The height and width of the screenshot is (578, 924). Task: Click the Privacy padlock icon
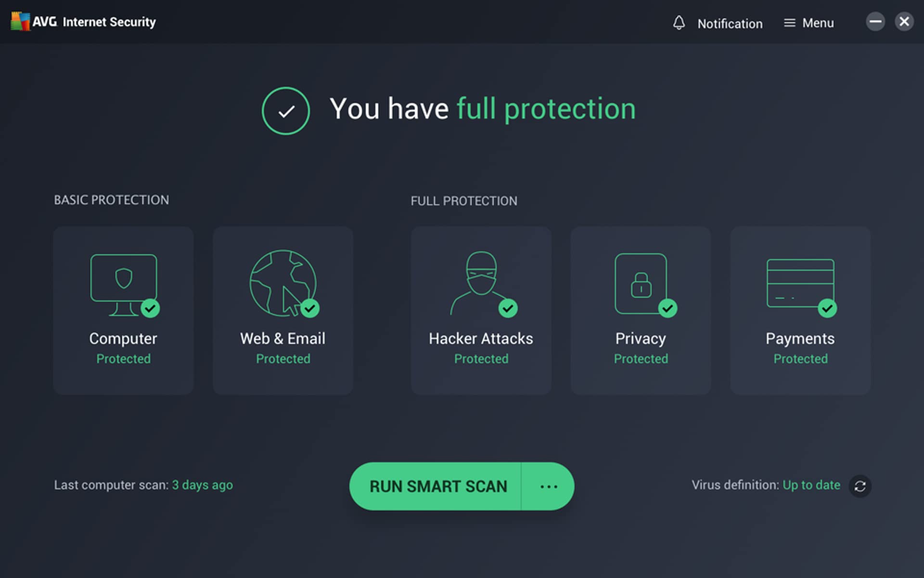pos(641,284)
